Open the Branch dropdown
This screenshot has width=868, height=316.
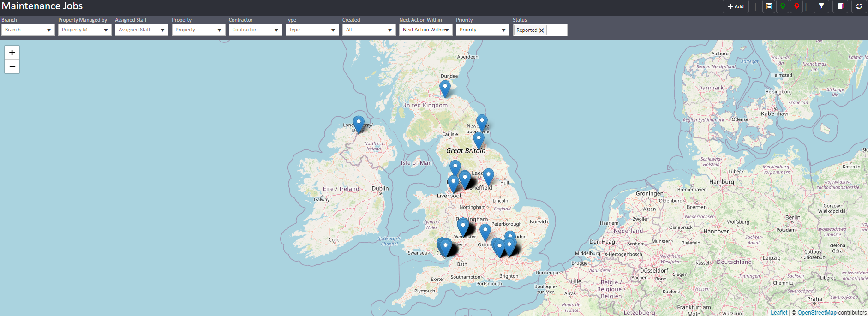[x=28, y=30]
